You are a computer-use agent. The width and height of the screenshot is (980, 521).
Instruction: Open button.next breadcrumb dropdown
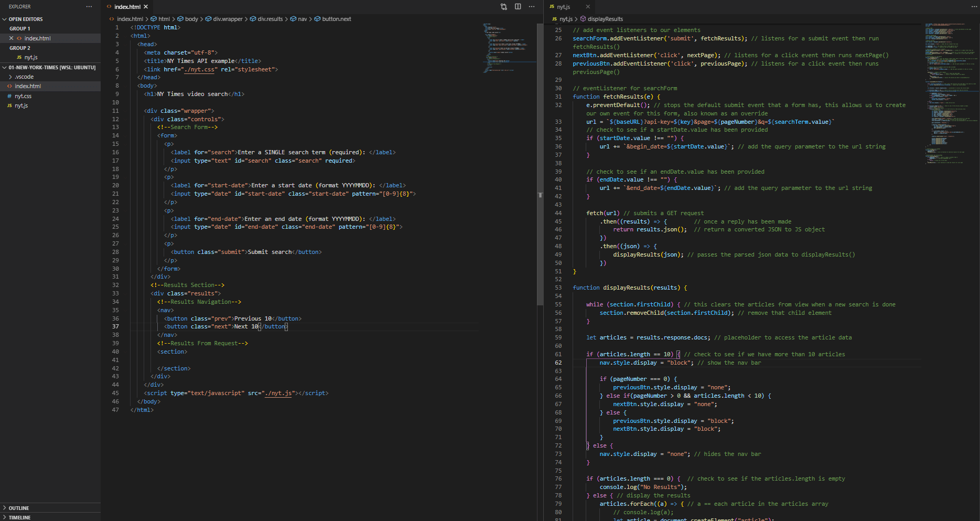point(337,19)
